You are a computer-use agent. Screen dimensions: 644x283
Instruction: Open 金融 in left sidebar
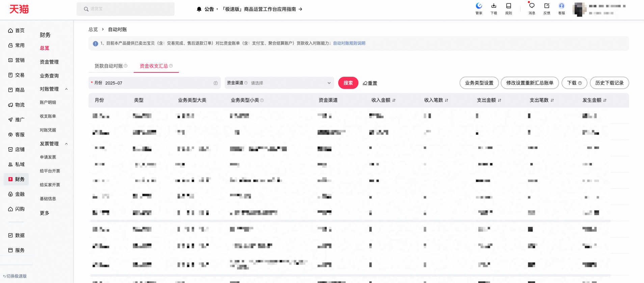16,194
